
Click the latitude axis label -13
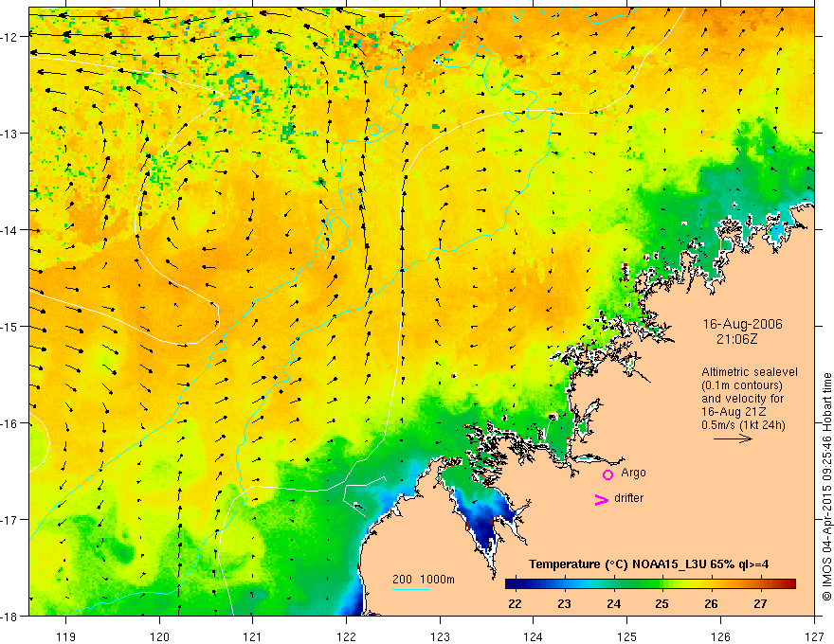(9, 134)
